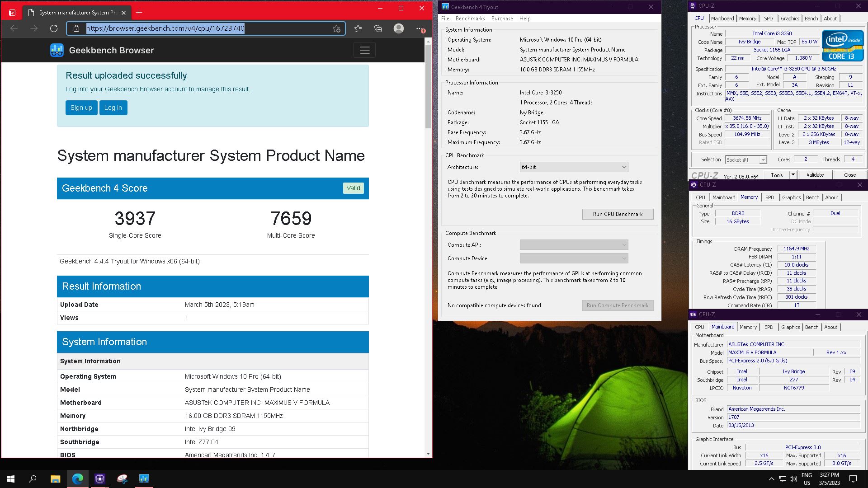
Task: Show hidden system tray icons
Action: point(771,479)
